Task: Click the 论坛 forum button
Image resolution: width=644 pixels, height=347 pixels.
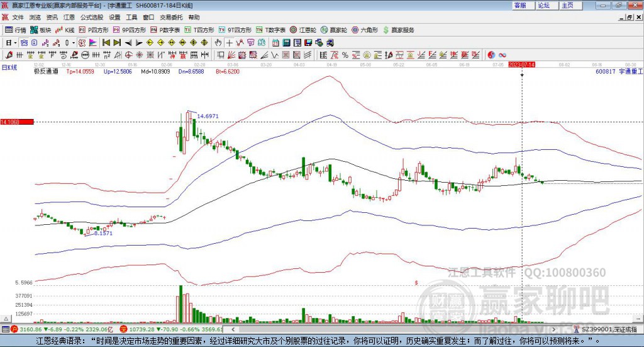Action: tap(547, 5)
